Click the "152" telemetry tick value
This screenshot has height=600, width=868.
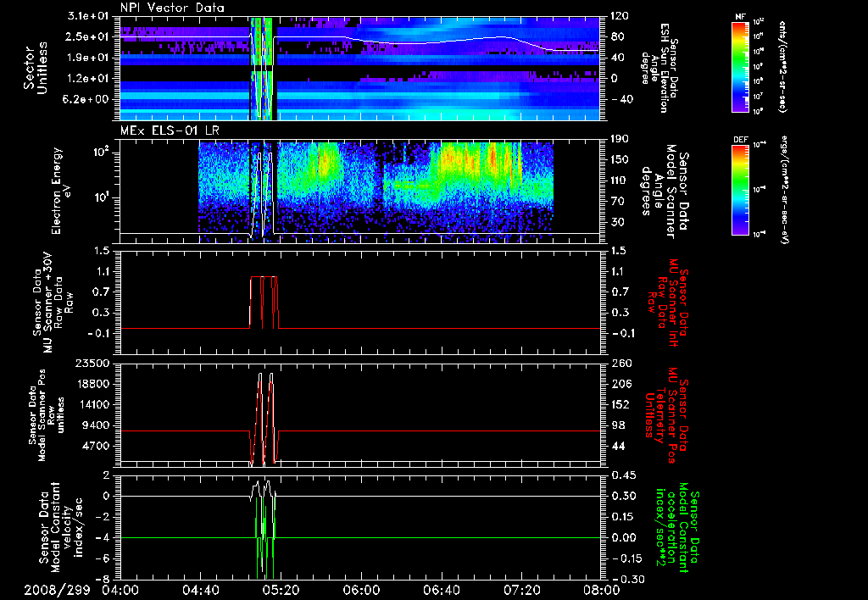620,404
